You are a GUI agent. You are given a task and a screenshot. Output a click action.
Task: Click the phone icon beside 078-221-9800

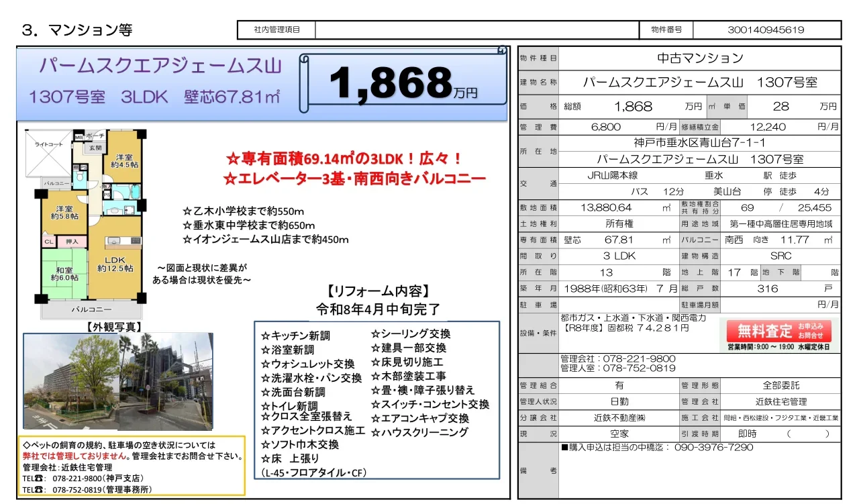click(40, 478)
